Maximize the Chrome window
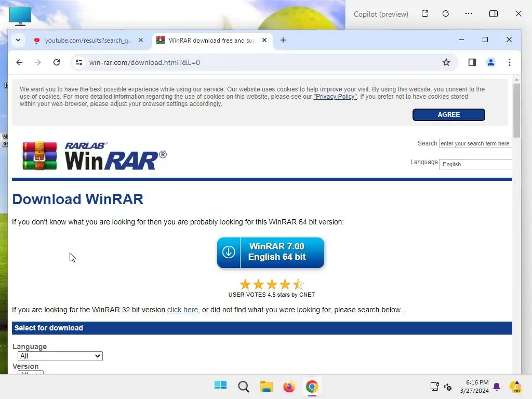532x399 pixels. click(x=485, y=39)
